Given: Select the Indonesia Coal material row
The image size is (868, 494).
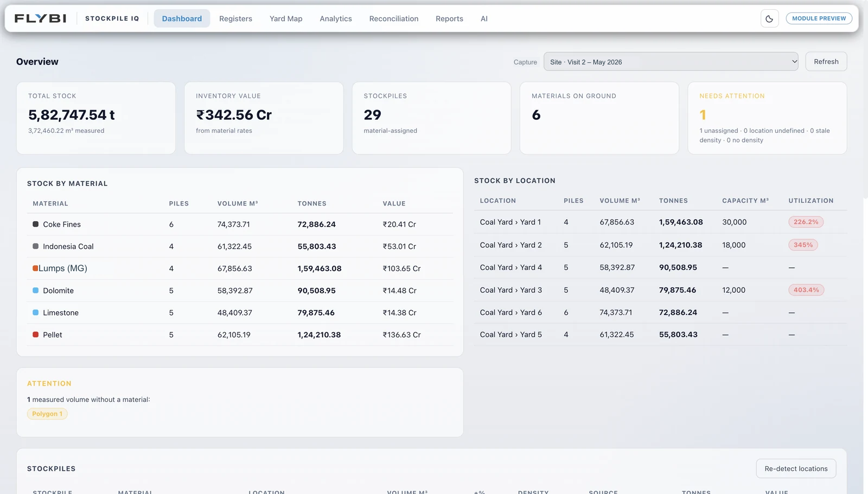Looking at the screenshot, I should pyautogui.click(x=240, y=246).
